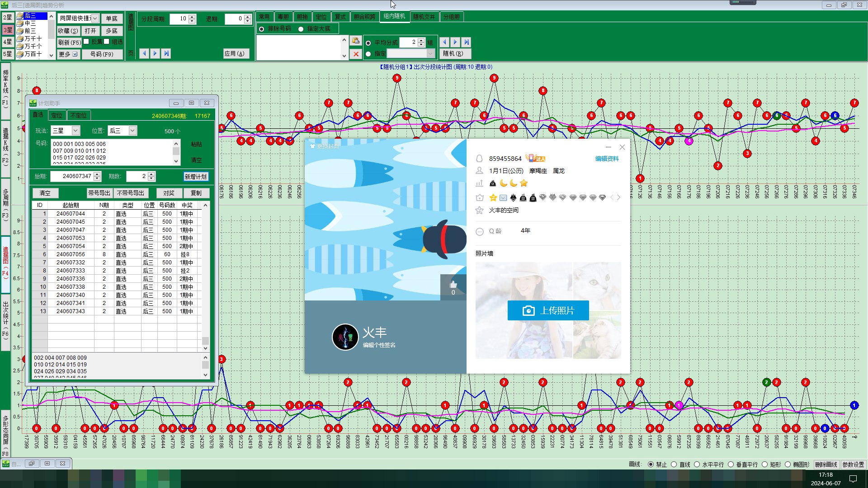Click the level chart icon in QQ profile
Screen dimensions: 868x488
coord(479,183)
